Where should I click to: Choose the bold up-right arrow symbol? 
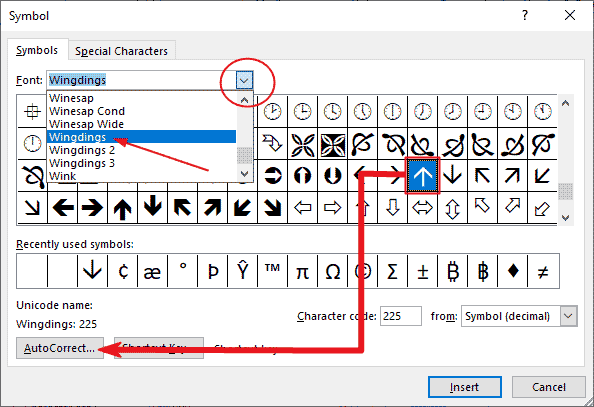click(212, 207)
